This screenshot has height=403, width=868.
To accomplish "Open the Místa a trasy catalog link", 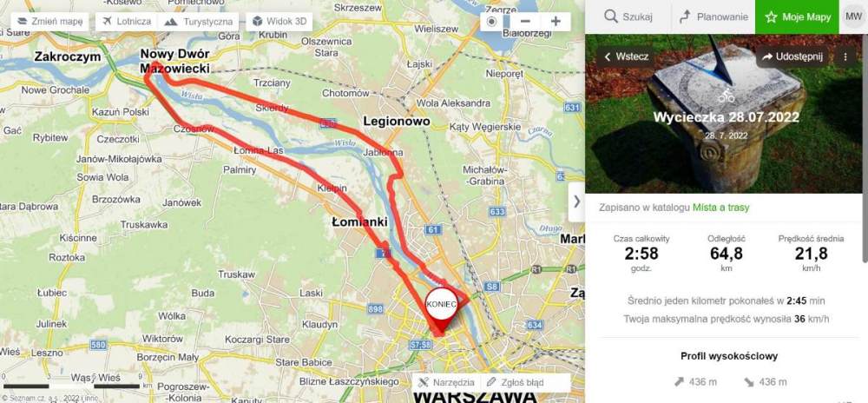I will 720,208.
